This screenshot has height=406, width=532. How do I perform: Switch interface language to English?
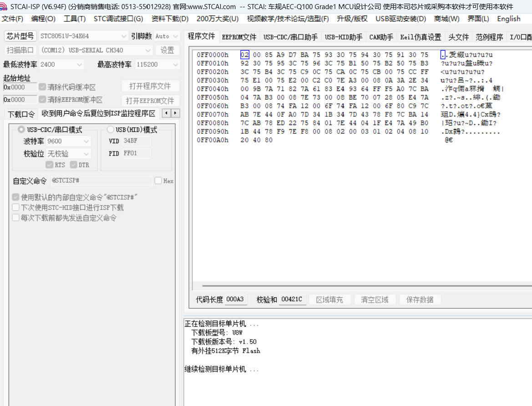509,19
